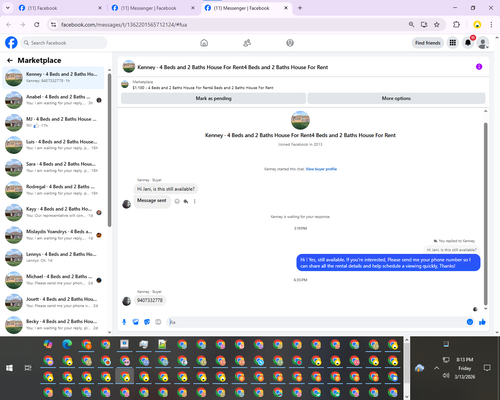This screenshot has height=400, width=500.
Task: Open the Chrome extensions puzzle icon
Action: (456, 24)
